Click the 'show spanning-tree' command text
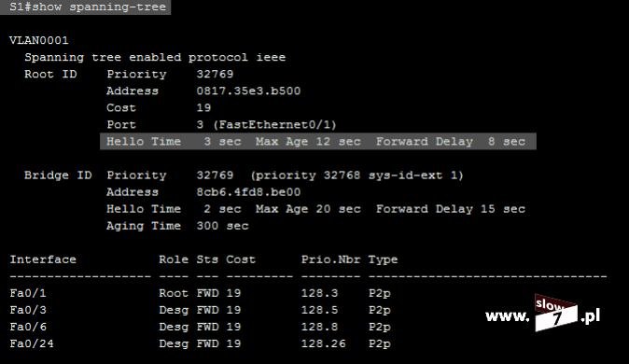629x364 pixels. pos(99,7)
